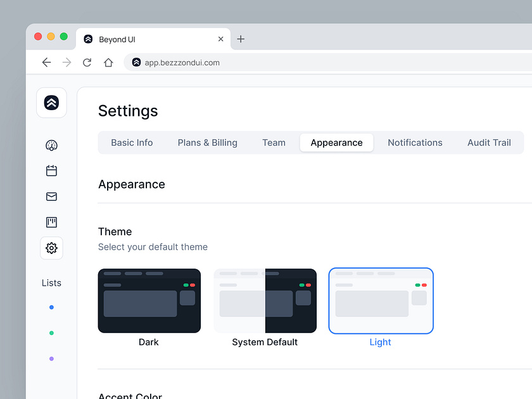Open the dashboard gauge icon in sidebar
This screenshot has height=399, width=532.
[x=51, y=145]
